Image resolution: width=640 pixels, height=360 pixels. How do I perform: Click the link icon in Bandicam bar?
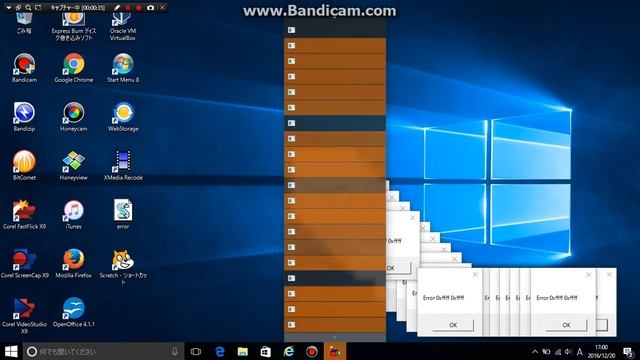18,8
